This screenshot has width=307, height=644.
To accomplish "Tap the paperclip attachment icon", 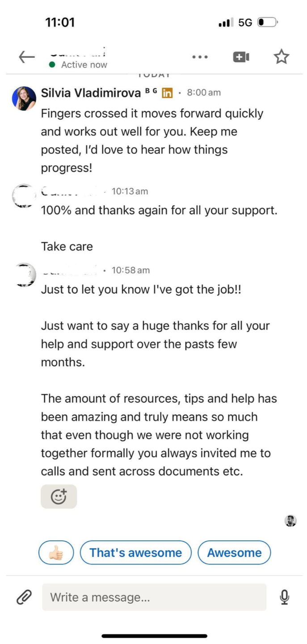I will [x=24, y=597].
